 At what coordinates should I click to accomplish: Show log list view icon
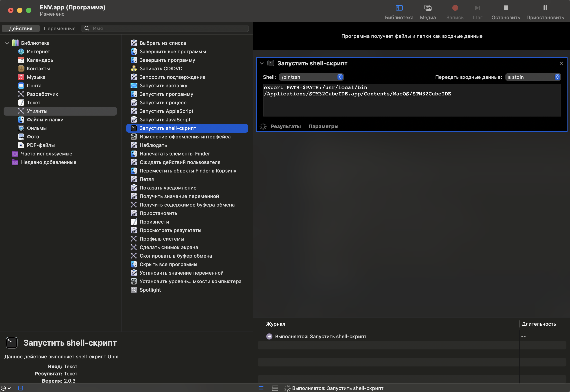coord(260,388)
